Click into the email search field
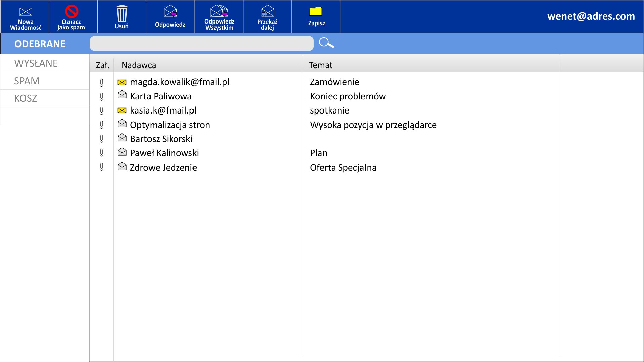Screen dimensions: 644x362 coord(202,44)
